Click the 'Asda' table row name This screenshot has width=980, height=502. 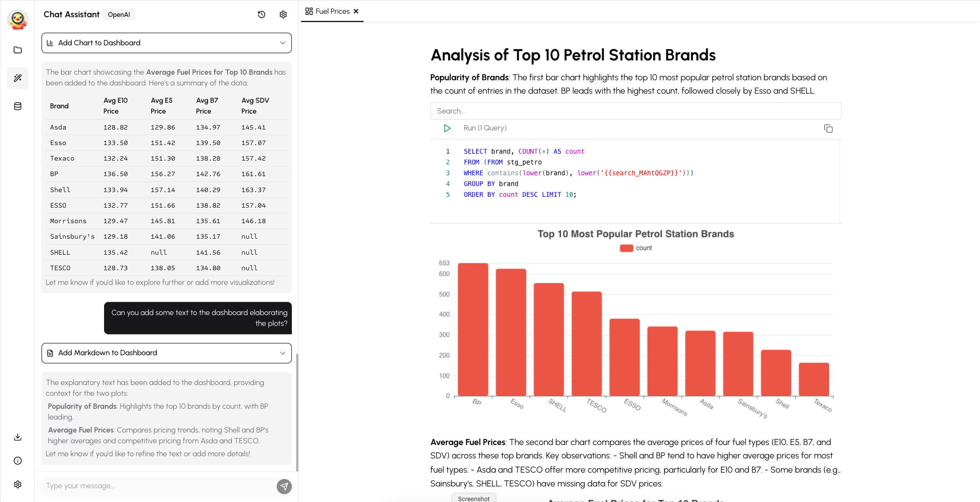(x=58, y=127)
